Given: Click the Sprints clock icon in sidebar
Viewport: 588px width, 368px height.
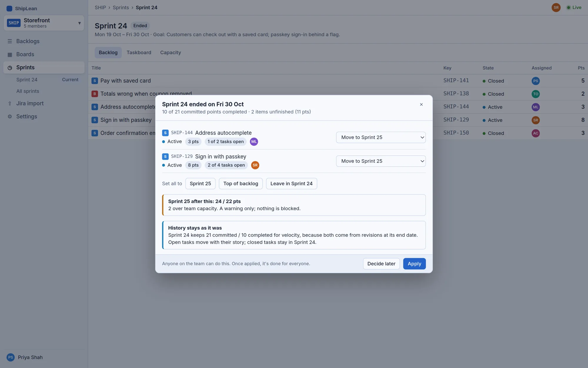Looking at the screenshot, I should pos(10,68).
